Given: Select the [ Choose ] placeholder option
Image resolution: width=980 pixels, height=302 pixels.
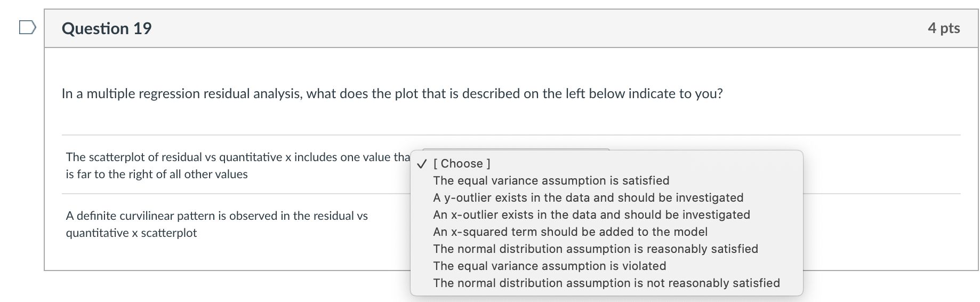Looking at the screenshot, I should 462,164.
